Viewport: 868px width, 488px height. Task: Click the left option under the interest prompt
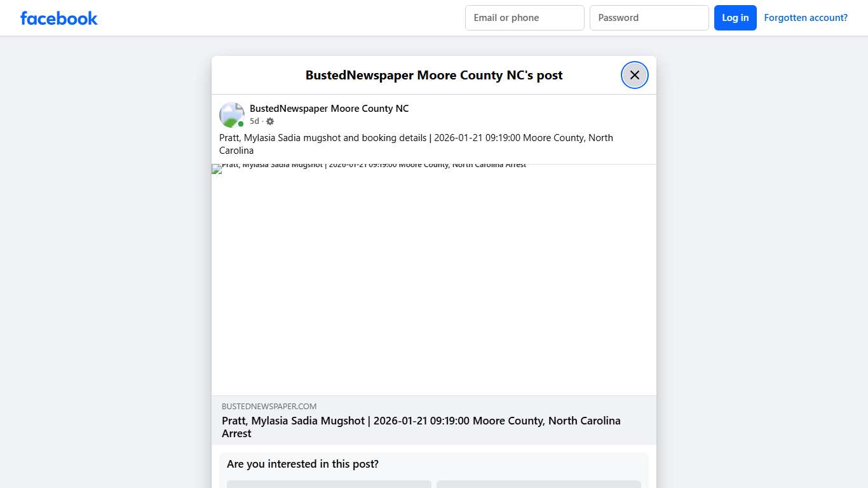click(329, 485)
